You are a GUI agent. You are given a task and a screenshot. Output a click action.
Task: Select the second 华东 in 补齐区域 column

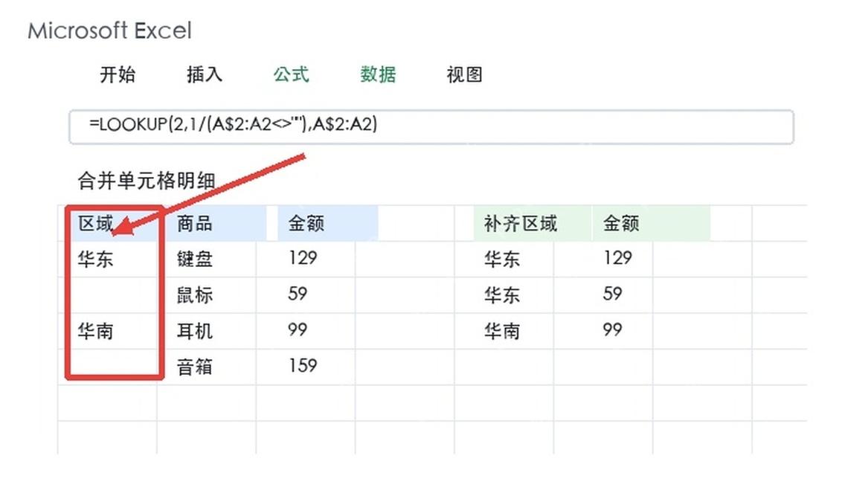504,295
